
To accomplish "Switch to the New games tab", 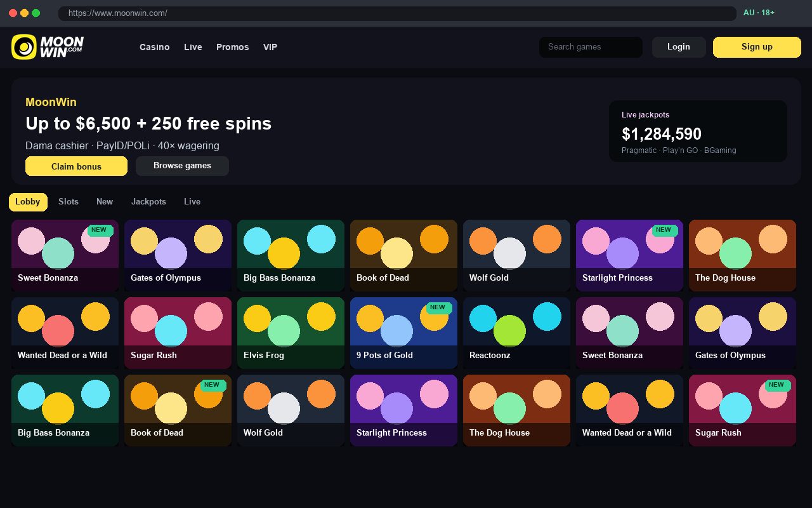I will click(105, 202).
